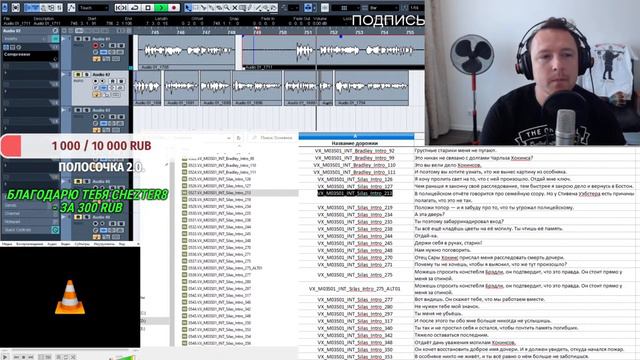
Task: Select the Mute (X) tool
Action: (235, 8)
